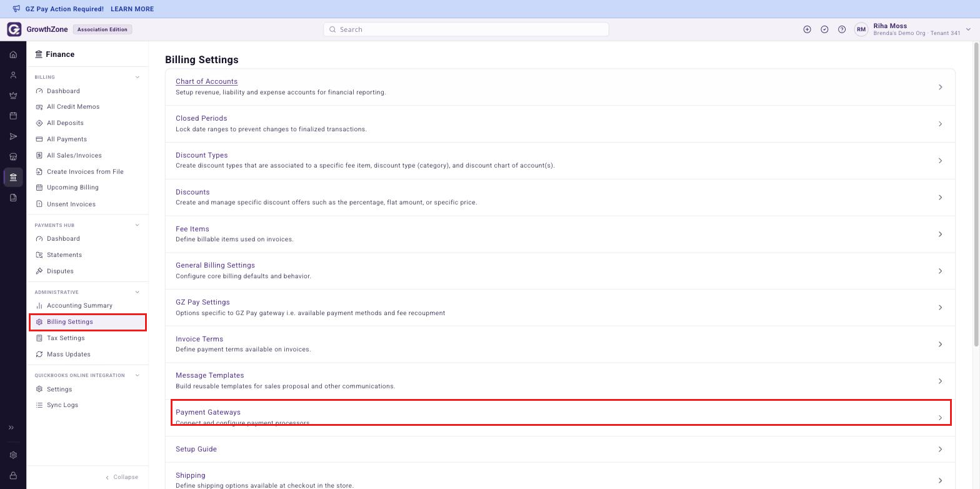
Task: Open the Payment Gateways link
Action: click(x=208, y=412)
